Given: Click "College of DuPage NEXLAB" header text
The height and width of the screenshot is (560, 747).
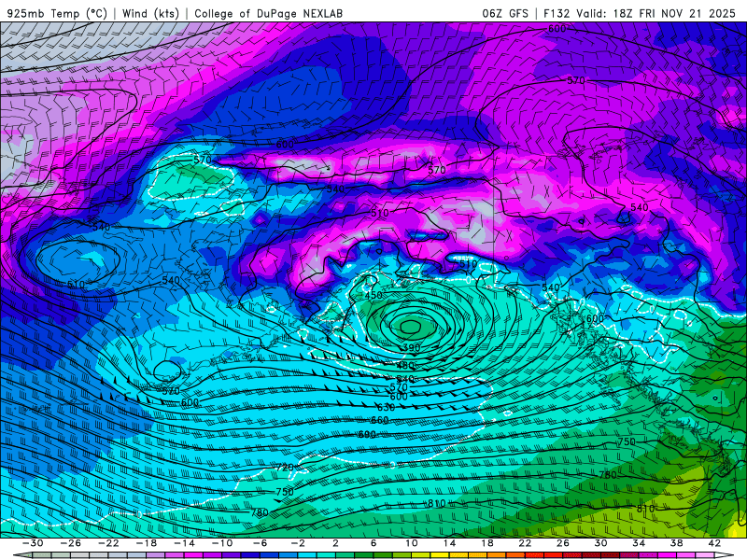Looking at the screenshot, I should click(268, 13).
